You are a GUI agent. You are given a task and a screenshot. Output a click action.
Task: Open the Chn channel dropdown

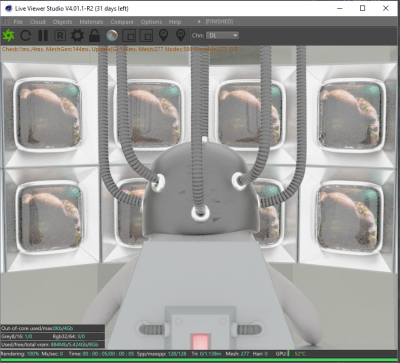click(222, 35)
